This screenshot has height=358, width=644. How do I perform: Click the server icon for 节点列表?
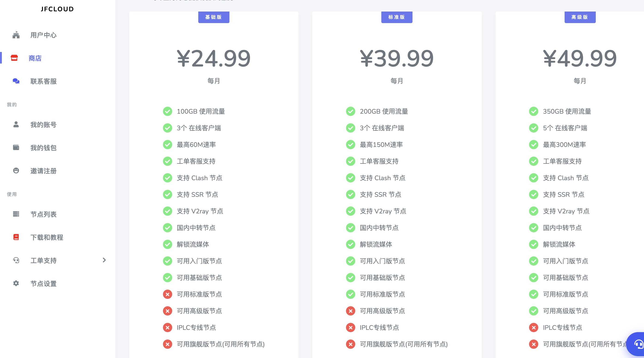click(16, 214)
